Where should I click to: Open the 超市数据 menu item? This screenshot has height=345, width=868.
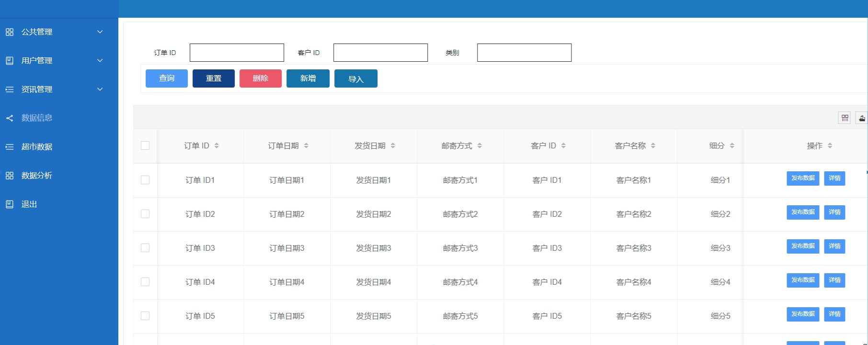59,147
